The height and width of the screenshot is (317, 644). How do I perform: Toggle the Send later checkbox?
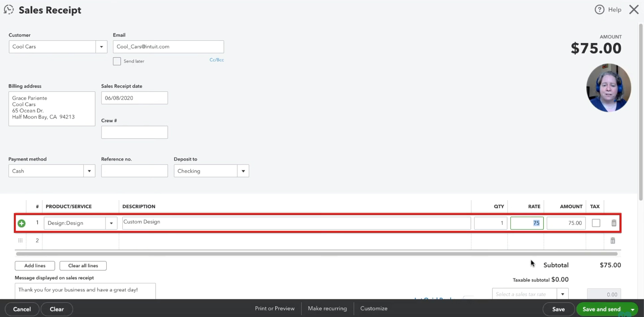117,61
